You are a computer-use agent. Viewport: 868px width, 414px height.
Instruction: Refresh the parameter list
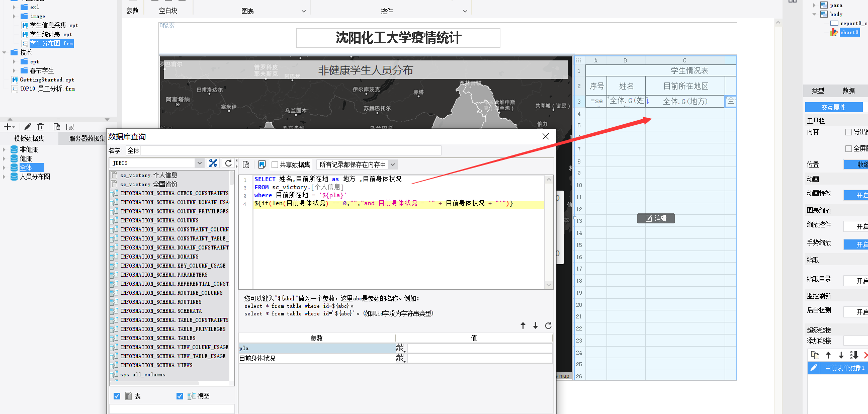(x=548, y=325)
